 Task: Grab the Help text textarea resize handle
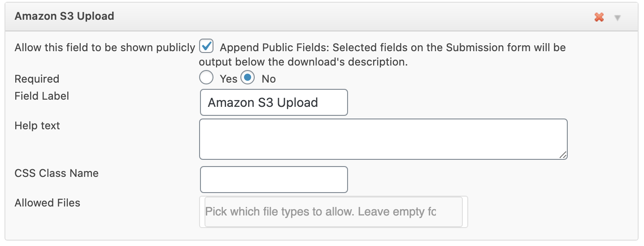click(563, 155)
